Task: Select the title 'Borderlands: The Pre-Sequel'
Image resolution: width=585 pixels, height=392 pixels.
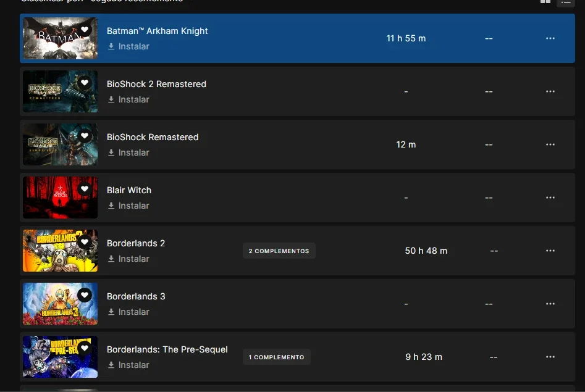Action: tap(167, 349)
